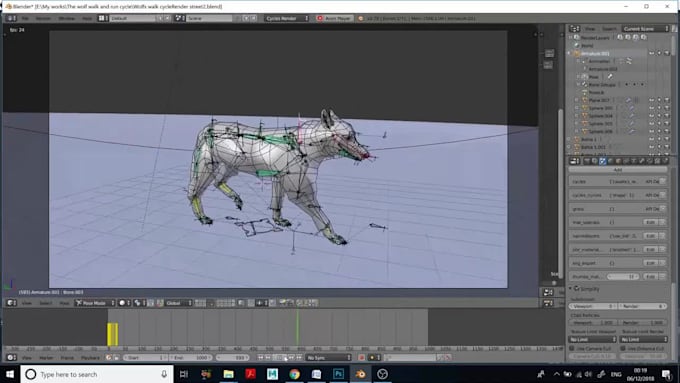Open the Global transform orientation dropdown
This screenshot has height=383, width=680.
click(179, 303)
